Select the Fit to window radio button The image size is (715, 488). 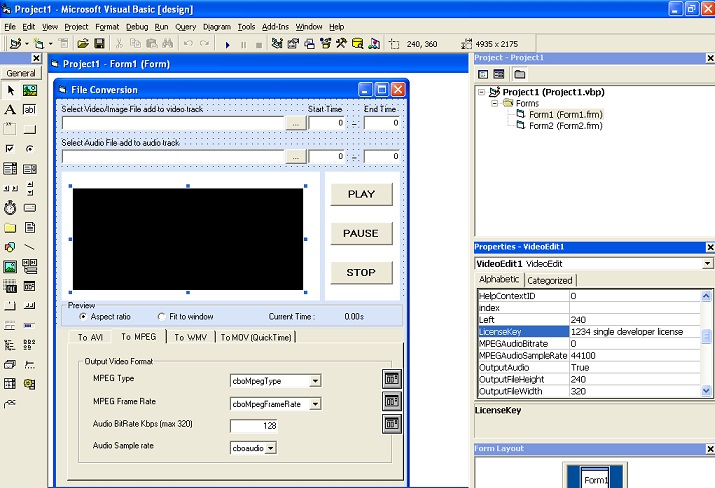pyautogui.click(x=162, y=316)
